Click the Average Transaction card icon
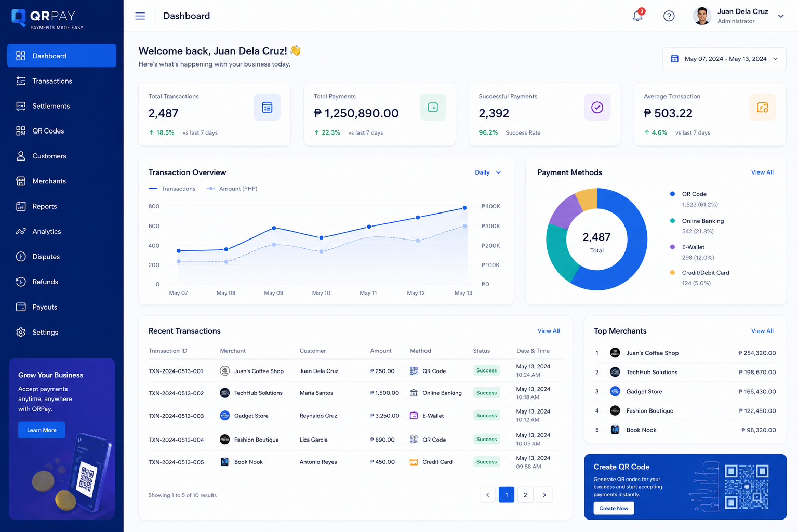 point(763,107)
